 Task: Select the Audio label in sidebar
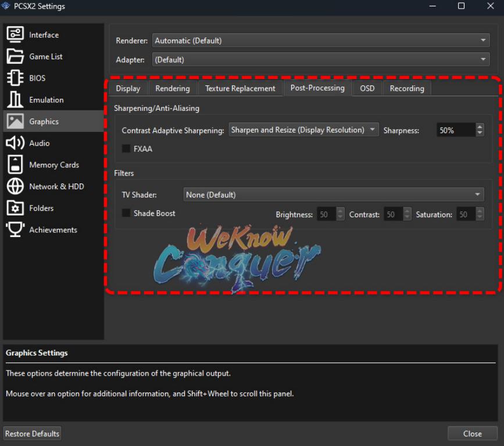click(x=39, y=143)
